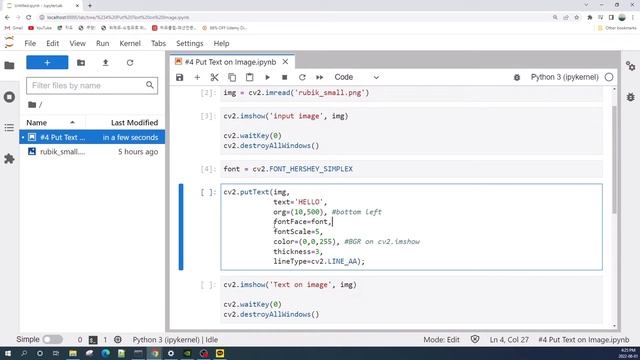Screen dimensions: 640x360
Task: Open the Kernel menu
Action: [130, 43]
